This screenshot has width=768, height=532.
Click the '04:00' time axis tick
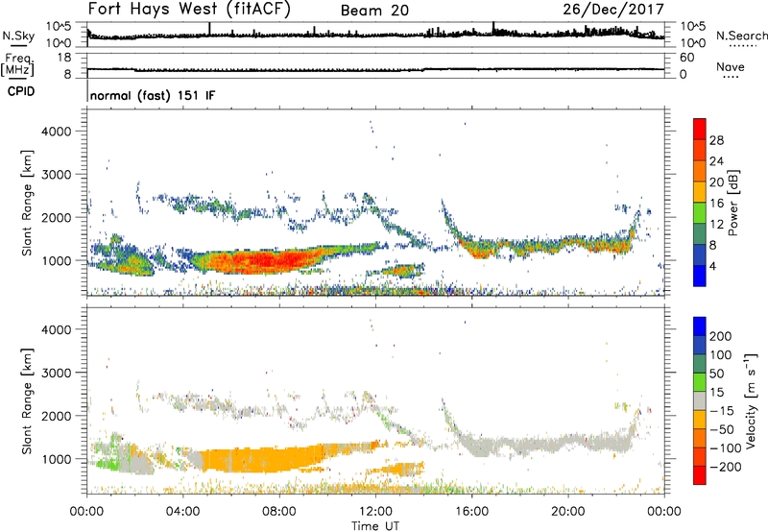(x=183, y=512)
